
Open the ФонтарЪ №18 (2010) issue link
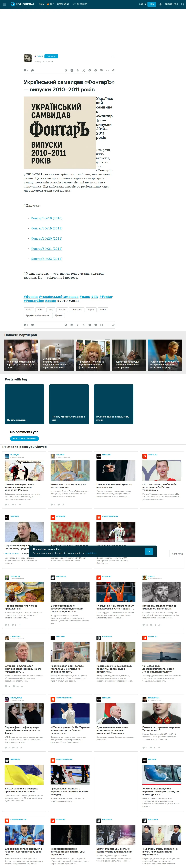[47, 218]
